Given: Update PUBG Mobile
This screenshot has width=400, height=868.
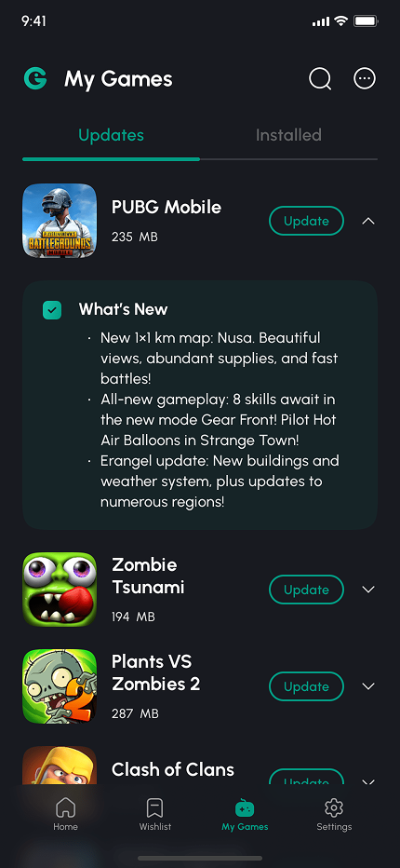Looking at the screenshot, I should point(306,221).
